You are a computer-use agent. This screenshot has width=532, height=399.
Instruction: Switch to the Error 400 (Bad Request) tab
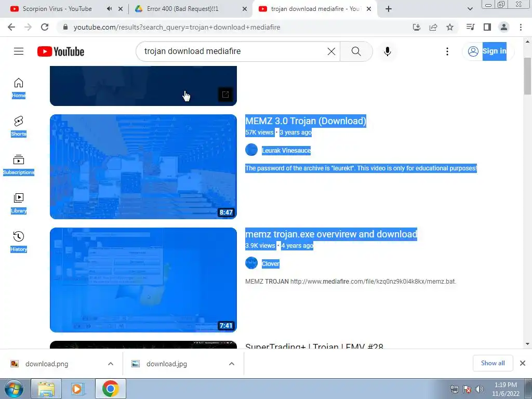182,9
